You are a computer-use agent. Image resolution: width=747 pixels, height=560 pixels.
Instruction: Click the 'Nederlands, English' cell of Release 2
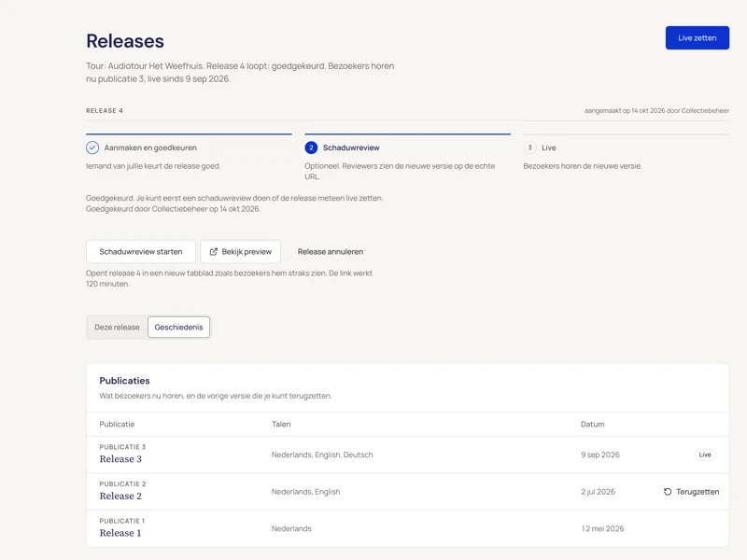point(306,492)
